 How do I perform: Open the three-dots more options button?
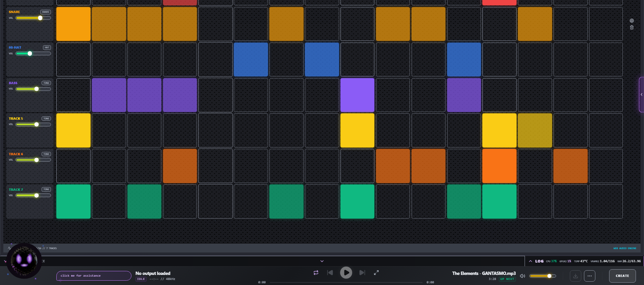(x=590, y=276)
